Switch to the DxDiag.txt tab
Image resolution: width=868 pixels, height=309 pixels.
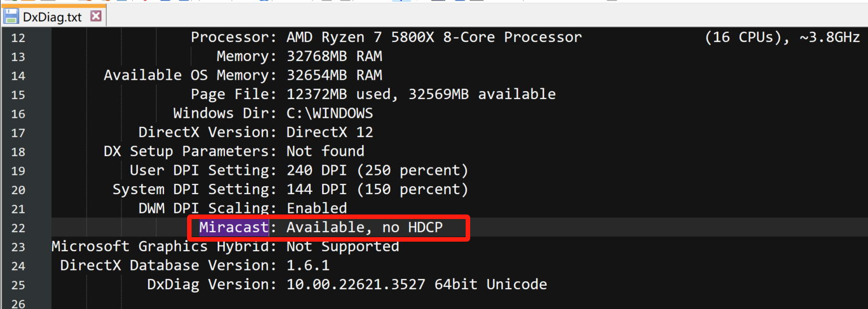click(52, 16)
